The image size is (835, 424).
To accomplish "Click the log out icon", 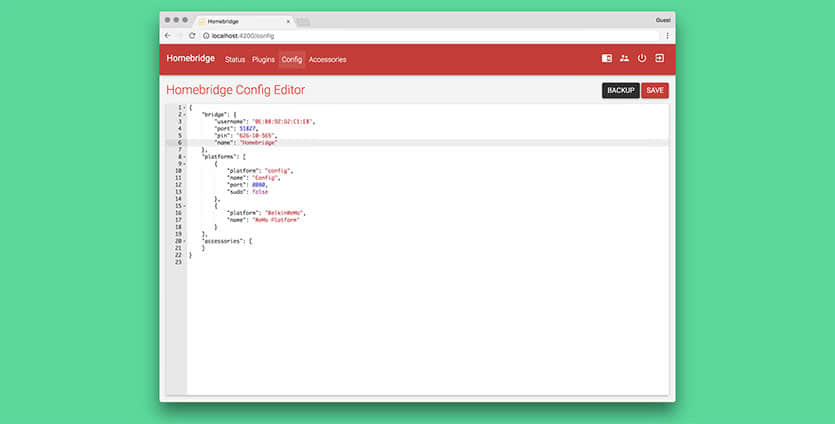I will [660, 59].
